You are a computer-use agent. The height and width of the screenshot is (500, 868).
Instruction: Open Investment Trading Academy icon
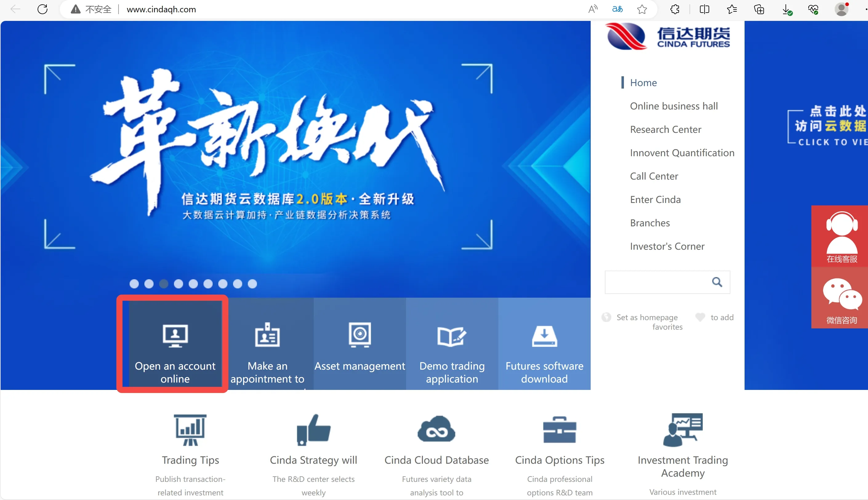coord(683,430)
